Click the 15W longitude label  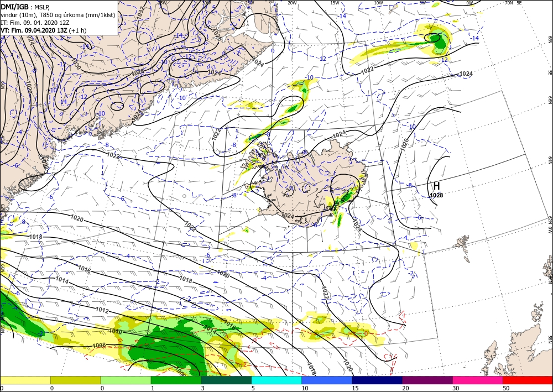335,3
